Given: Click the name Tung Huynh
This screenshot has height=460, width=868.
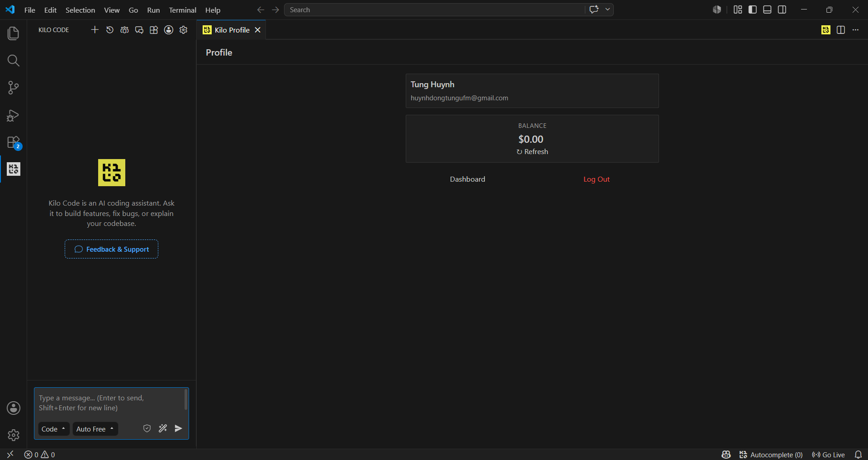Looking at the screenshot, I should pyautogui.click(x=432, y=84).
